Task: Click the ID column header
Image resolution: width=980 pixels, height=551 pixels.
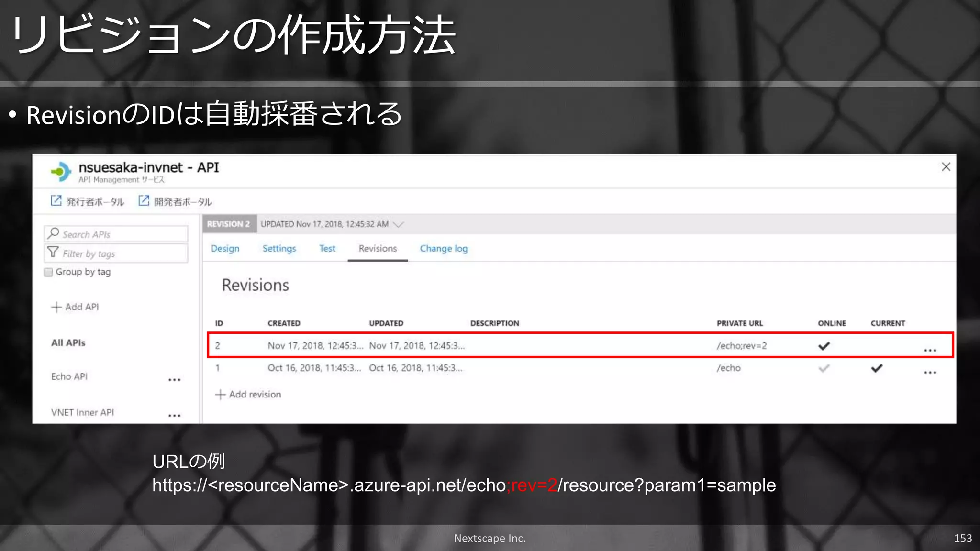Action: (219, 323)
